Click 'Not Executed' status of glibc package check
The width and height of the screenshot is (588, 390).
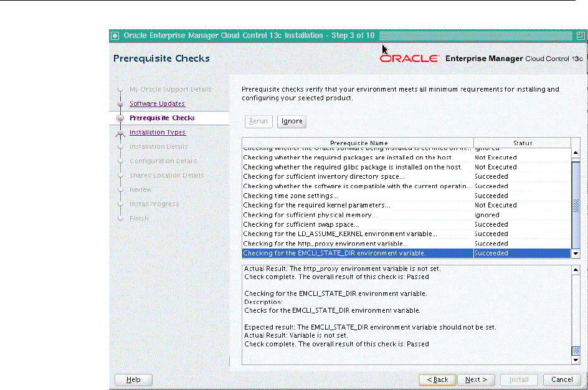(495, 167)
